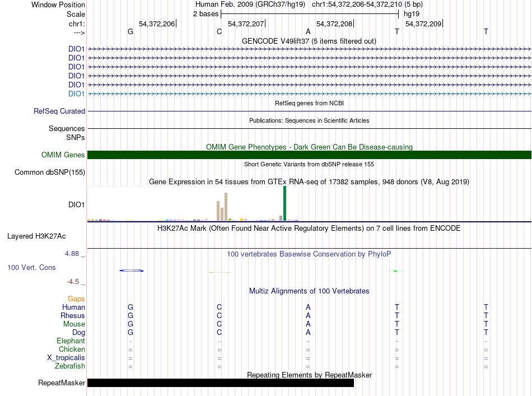Click the Window Position label
Image resolution: width=532 pixels, height=396 pixels.
[58, 4]
